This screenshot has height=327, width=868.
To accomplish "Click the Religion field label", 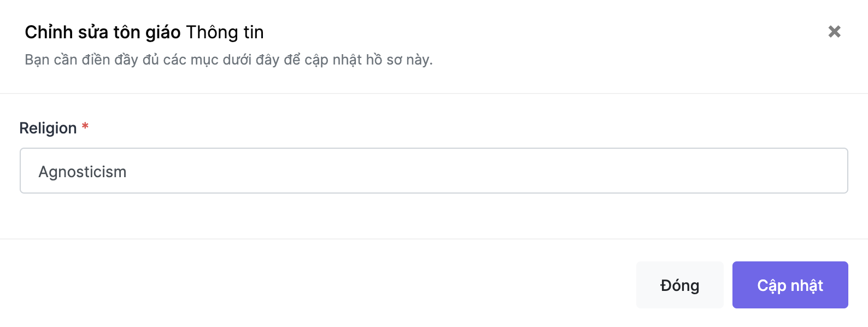I will (x=48, y=128).
